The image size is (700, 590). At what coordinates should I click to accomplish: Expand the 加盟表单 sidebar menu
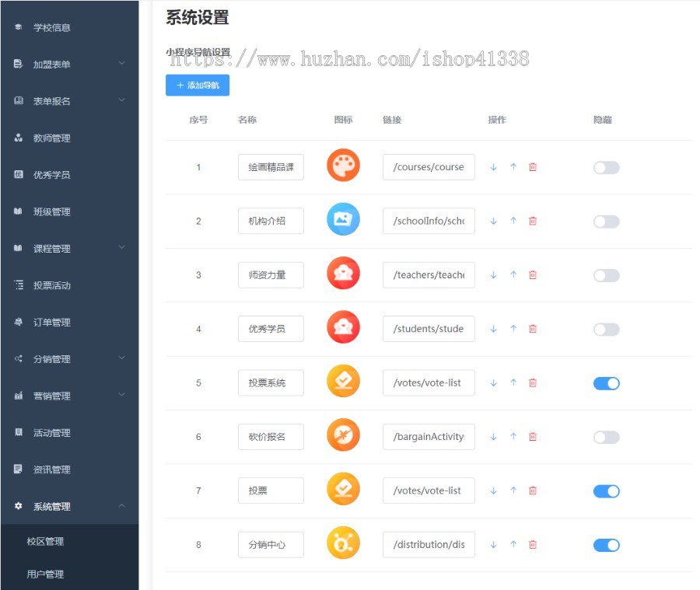(x=69, y=65)
